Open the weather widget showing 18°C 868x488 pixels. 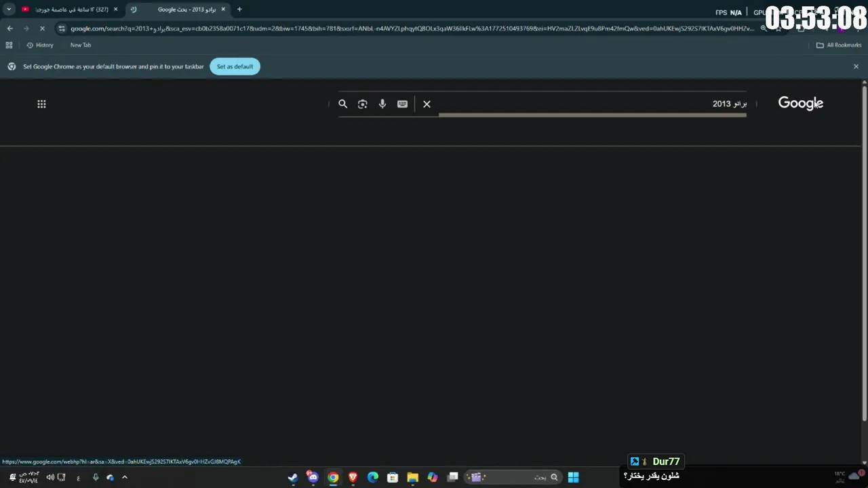[849, 476]
